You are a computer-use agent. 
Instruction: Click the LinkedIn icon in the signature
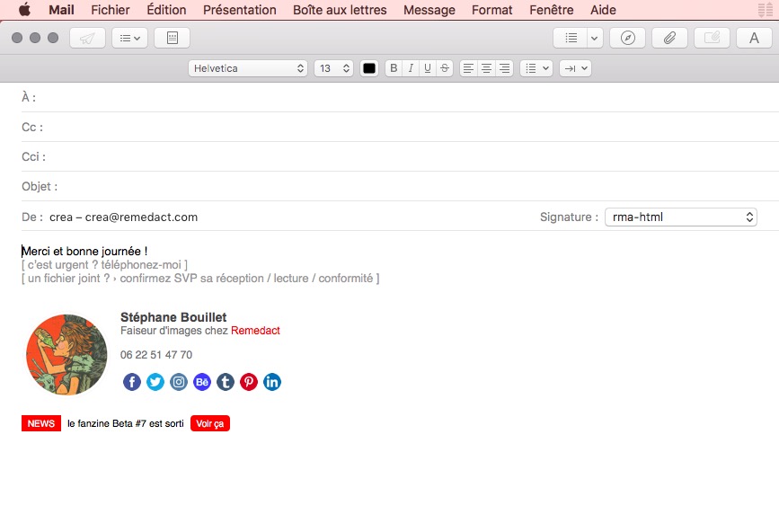(x=271, y=382)
